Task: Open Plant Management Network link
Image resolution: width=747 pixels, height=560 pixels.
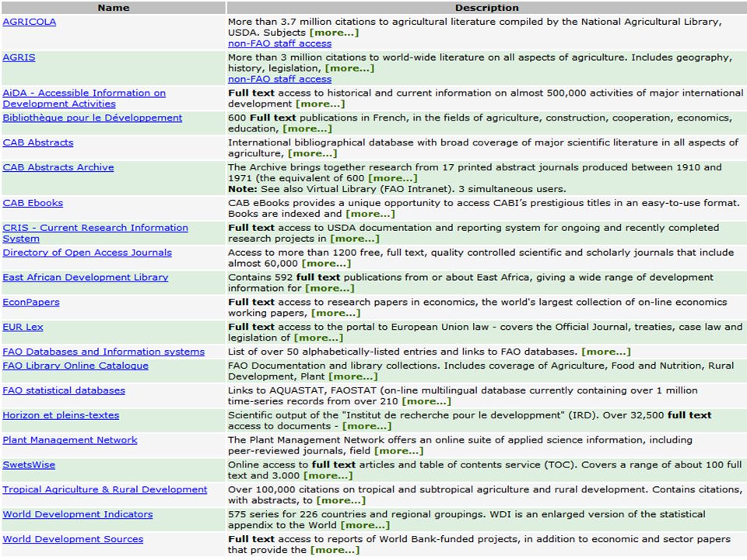Action: pos(70,439)
